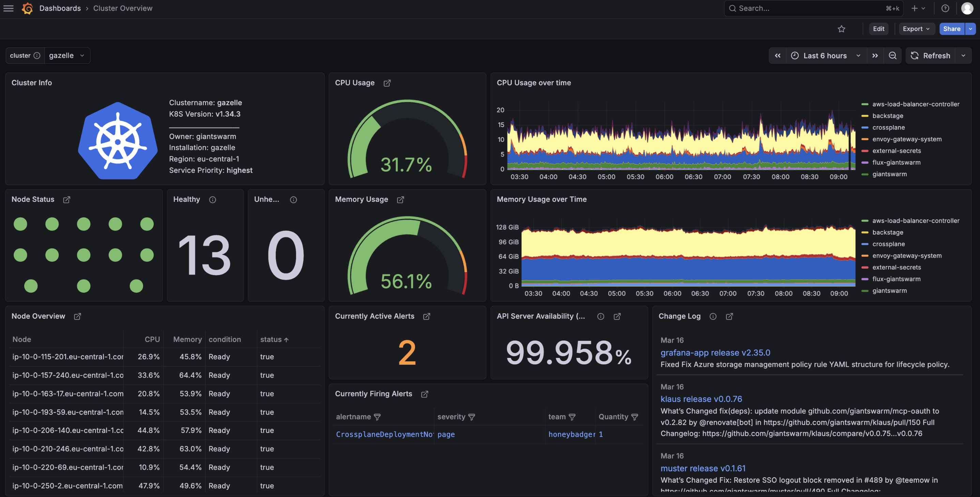
Task: Open the cluster gazelle dropdown
Action: tap(67, 55)
